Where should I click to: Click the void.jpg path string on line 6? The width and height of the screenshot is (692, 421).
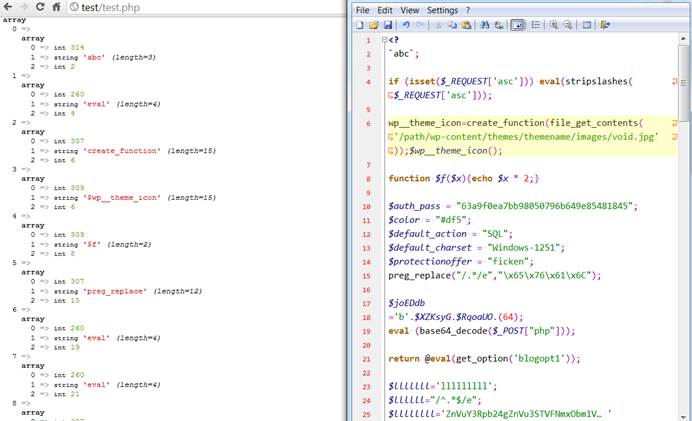[525, 137]
